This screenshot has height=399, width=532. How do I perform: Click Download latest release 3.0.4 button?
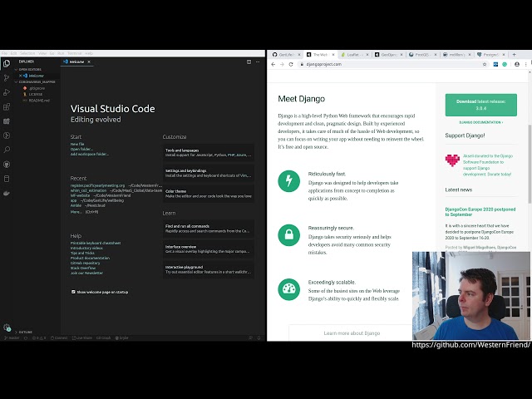pyautogui.click(x=480, y=105)
